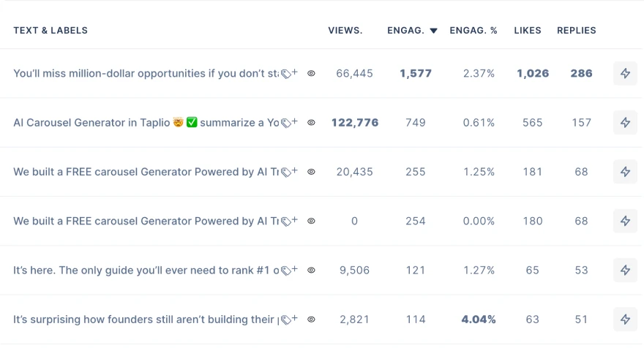Add label tag to AI Carousel Generator post
Screen dimensions: 644x348
click(x=290, y=123)
